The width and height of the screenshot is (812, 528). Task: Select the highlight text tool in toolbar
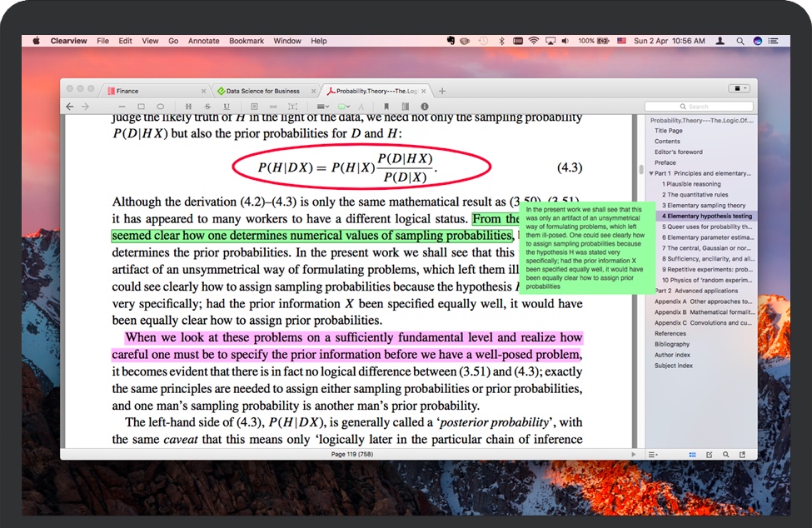point(188,107)
